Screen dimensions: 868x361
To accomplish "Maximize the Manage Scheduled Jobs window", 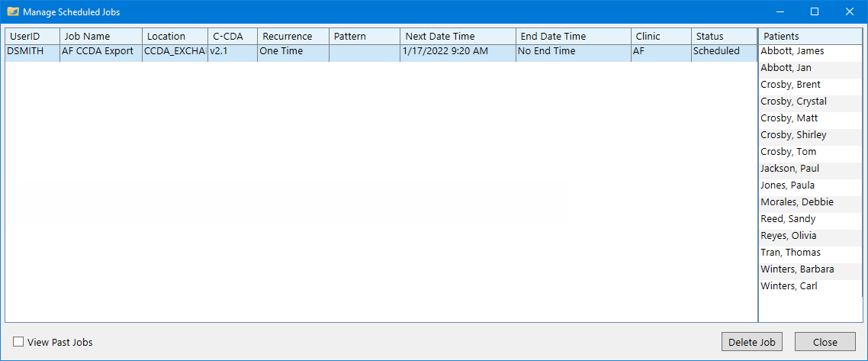I will (x=814, y=11).
